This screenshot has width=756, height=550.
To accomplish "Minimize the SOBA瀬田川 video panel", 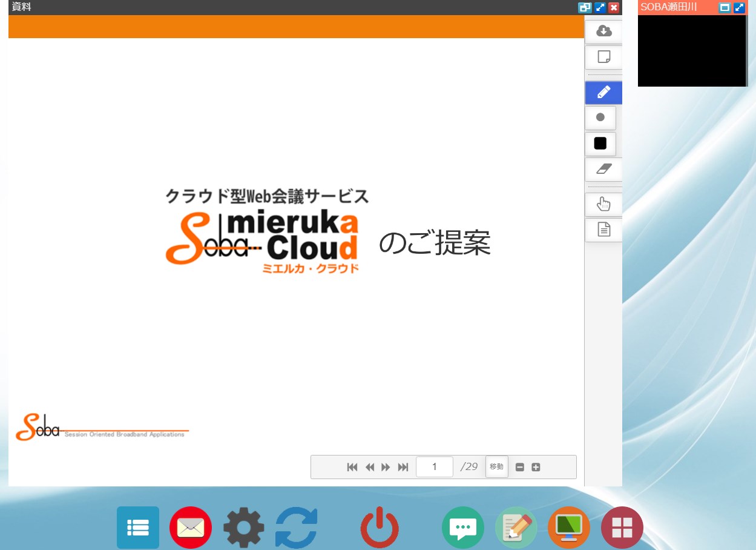I will click(x=725, y=8).
